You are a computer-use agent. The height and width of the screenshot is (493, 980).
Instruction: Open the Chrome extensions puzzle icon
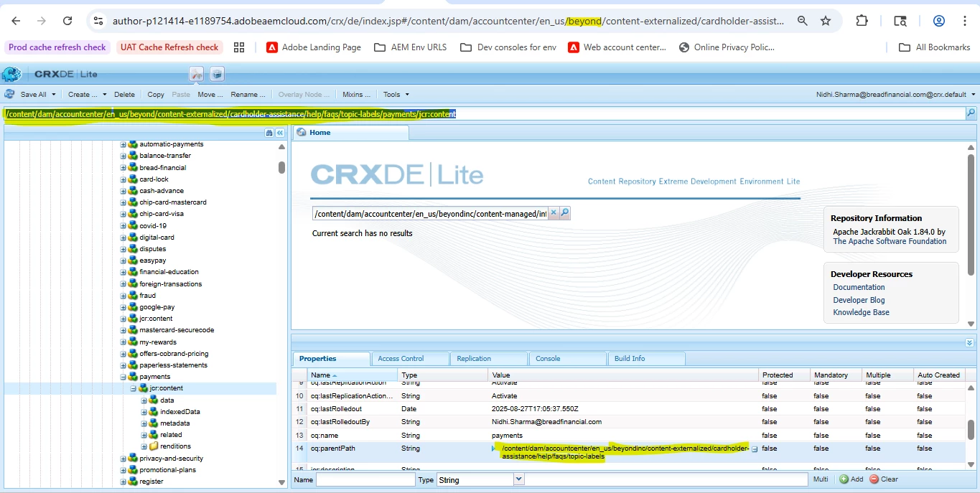(862, 21)
